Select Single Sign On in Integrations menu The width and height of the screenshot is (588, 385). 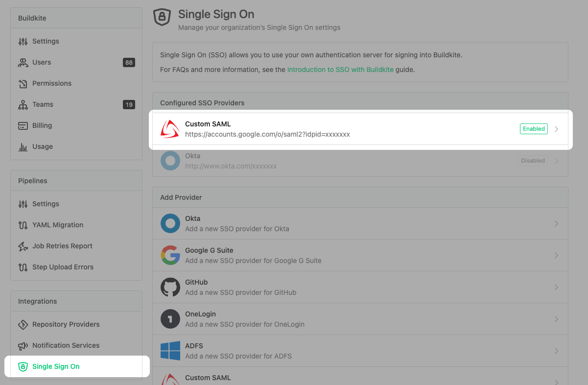(55, 366)
